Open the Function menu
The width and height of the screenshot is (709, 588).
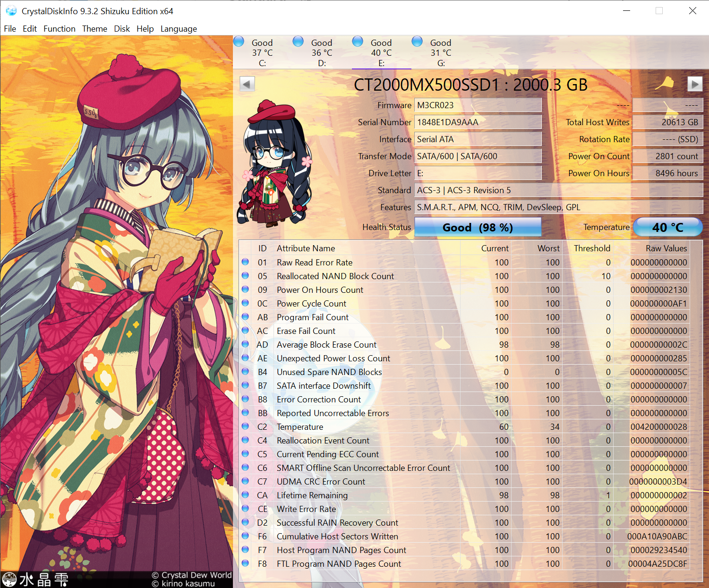(x=60, y=29)
